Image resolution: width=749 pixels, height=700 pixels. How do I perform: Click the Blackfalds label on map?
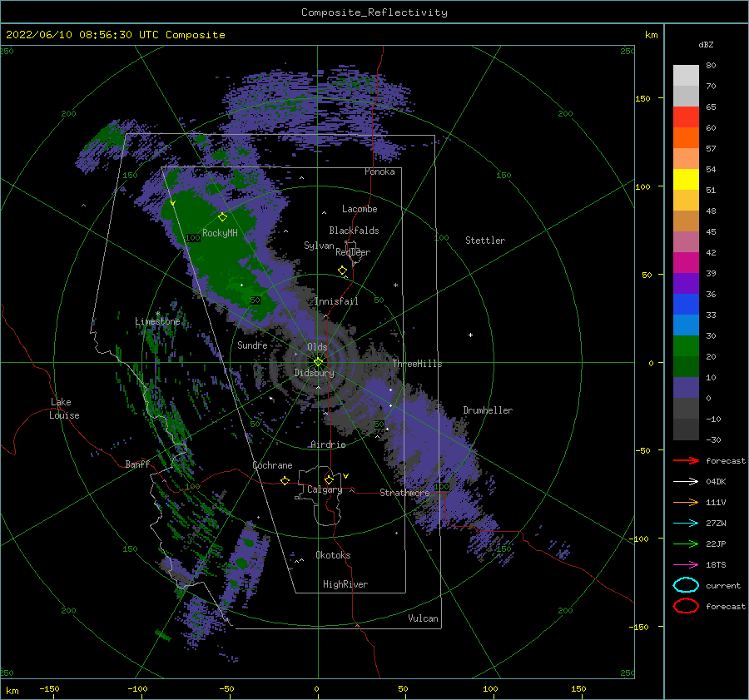tap(354, 231)
